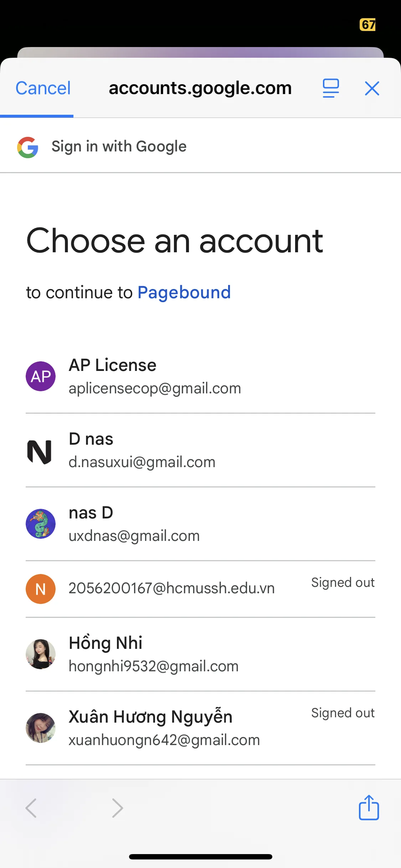The image size is (401, 868).
Task: Tap Hồng Nhi's profile photo
Action: [x=41, y=654]
